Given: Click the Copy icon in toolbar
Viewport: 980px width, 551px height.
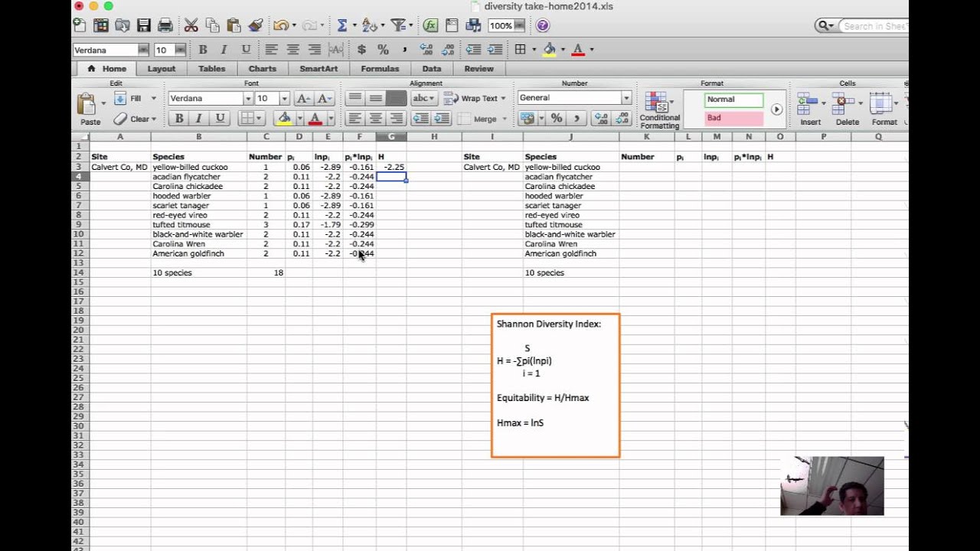Looking at the screenshot, I should 213,25.
